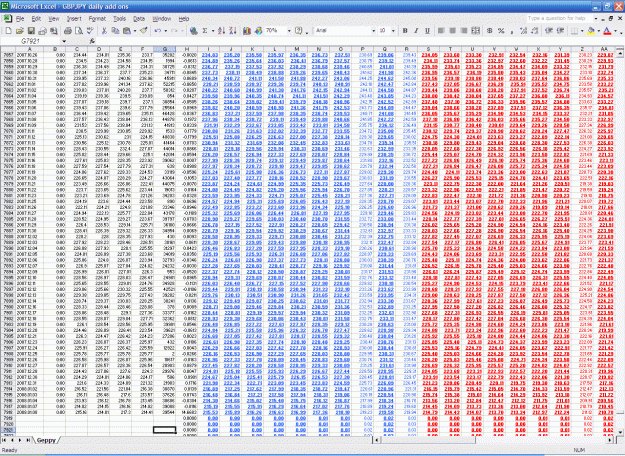Click the Copy icon
Viewport: 625px width, 456px height.
click(116, 31)
